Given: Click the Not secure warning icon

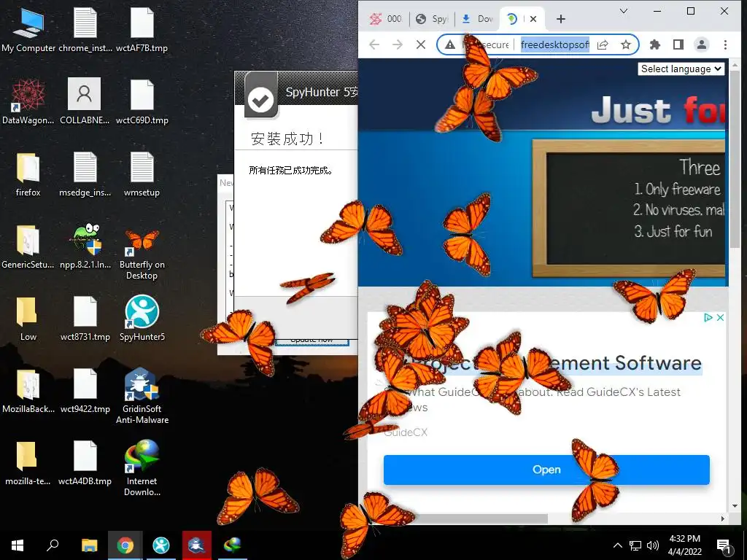Looking at the screenshot, I should click(x=450, y=44).
